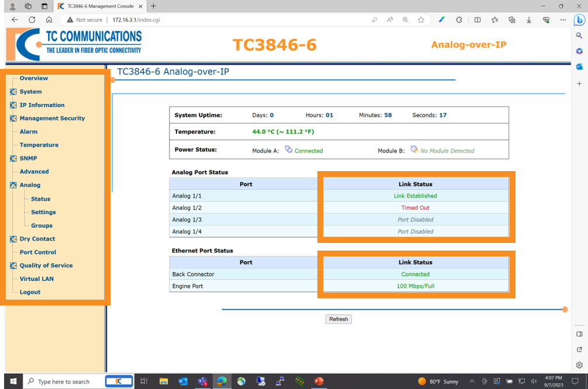588x389 pixels.
Task: Open the Tab actions menu icon
Action: [x=44, y=6]
